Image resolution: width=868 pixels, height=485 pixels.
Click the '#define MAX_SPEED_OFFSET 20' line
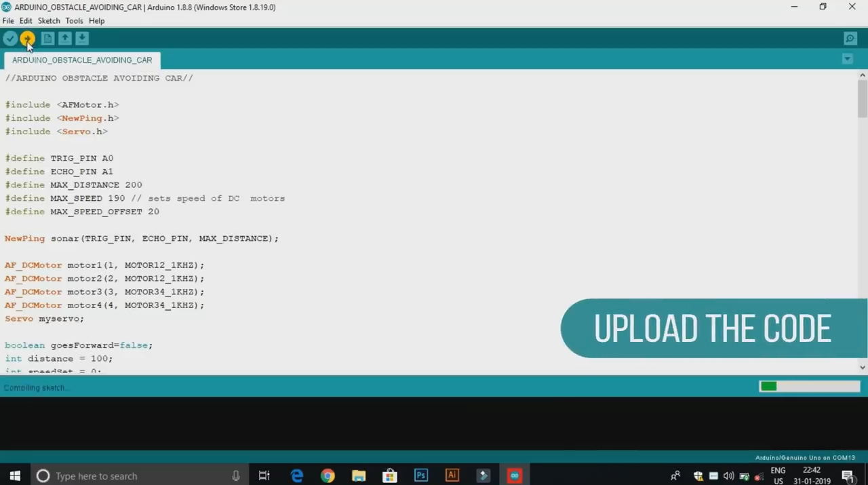click(82, 212)
